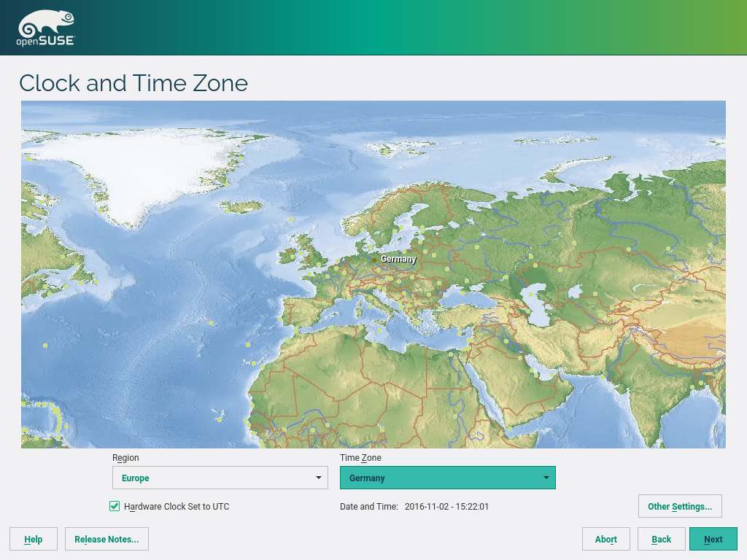Click the Clock and Time Zone heading
The image size is (747, 560).
[133, 83]
